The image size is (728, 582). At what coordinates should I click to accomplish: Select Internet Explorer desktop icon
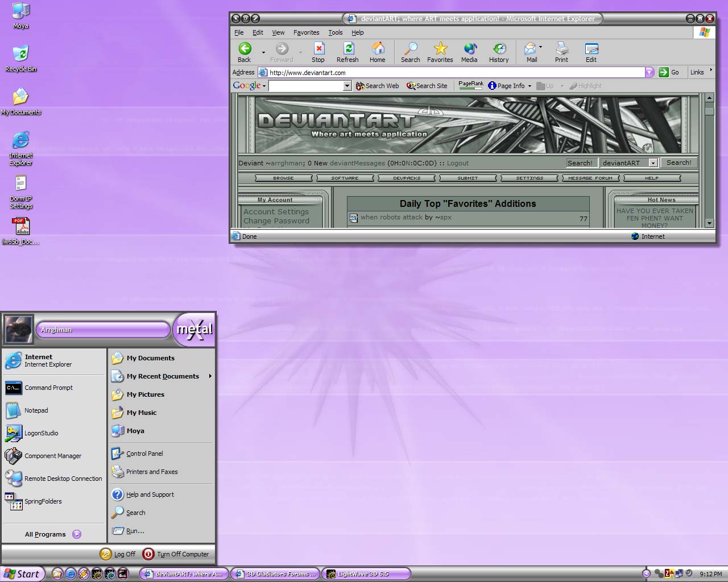coord(21,148)
